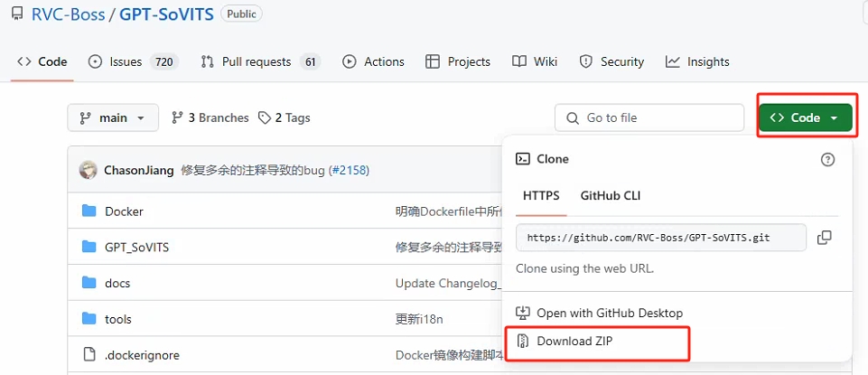Image resolution: width=868 pixels, height=375 pixels.
Task: View 2 Tags link
Action: [285, 118]
